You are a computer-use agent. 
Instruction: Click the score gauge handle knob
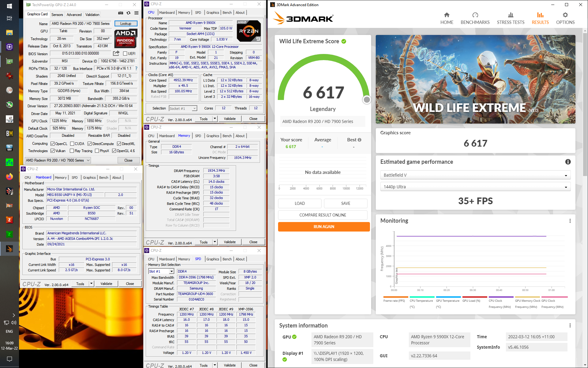point(367,100)
